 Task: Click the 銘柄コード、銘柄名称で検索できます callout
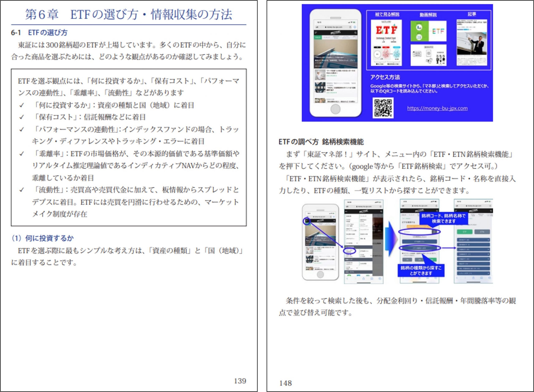(x=443, y=219)
